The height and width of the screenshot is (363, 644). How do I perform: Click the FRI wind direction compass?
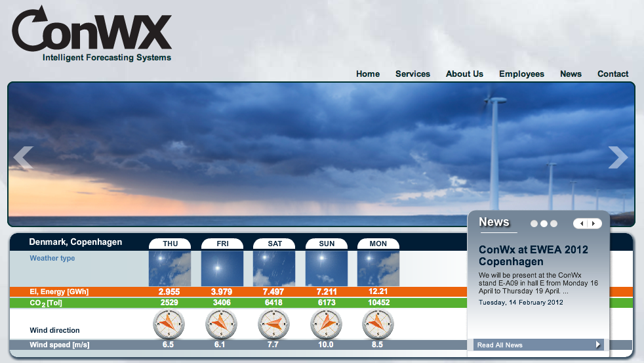(x=221, y=324)
